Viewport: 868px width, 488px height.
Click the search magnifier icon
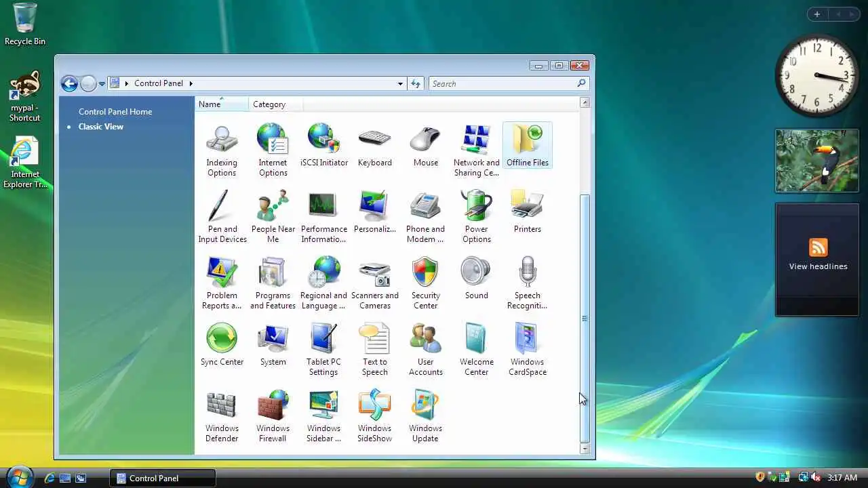click(x=581, y=83)
